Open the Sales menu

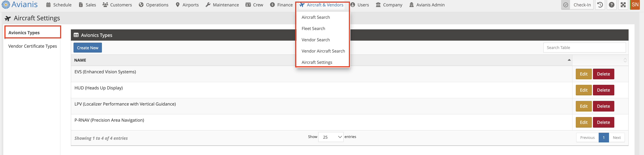(87, 5)
